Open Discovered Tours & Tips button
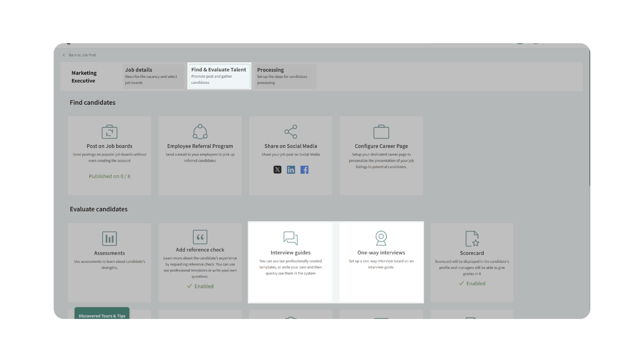The width and height of the screenshot is (644, 362). point(102,315)
